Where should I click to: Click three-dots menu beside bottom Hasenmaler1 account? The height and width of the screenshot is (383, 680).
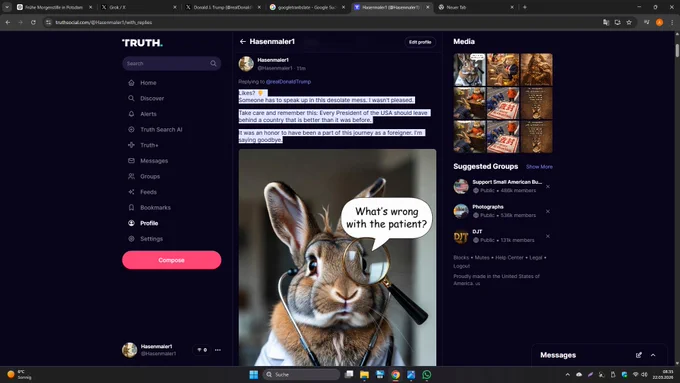218,350
